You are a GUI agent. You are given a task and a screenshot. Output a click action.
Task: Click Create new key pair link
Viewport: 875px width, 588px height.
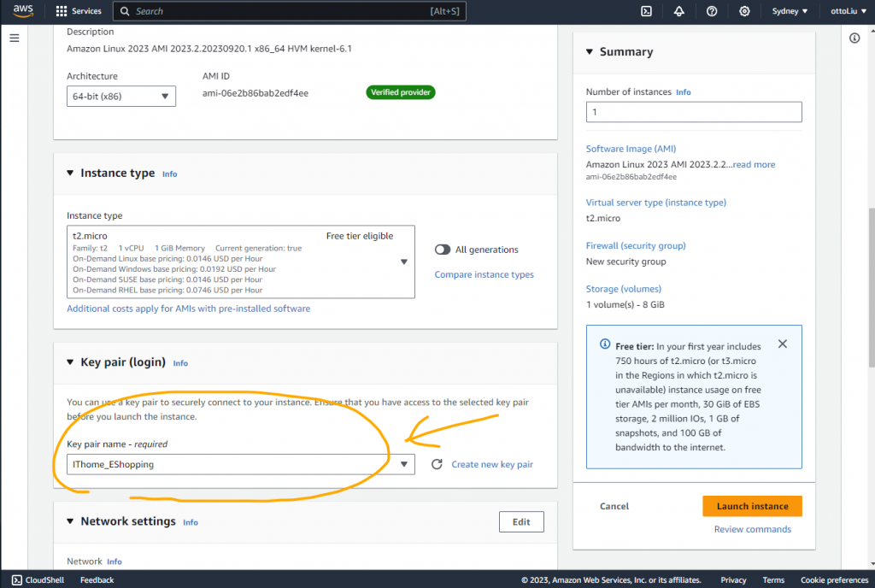492,464
